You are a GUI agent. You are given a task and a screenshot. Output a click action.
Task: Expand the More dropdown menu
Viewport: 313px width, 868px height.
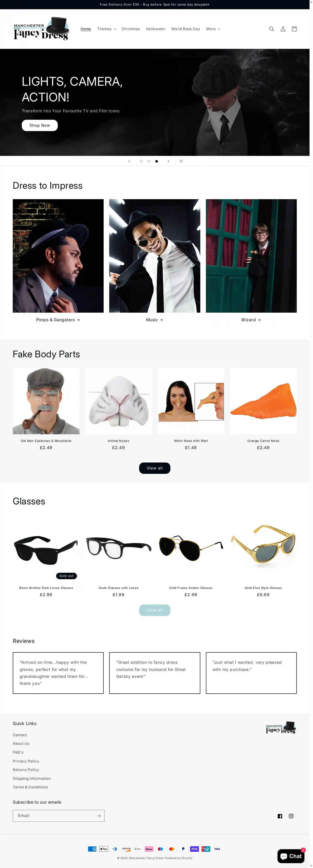(213, 29)
